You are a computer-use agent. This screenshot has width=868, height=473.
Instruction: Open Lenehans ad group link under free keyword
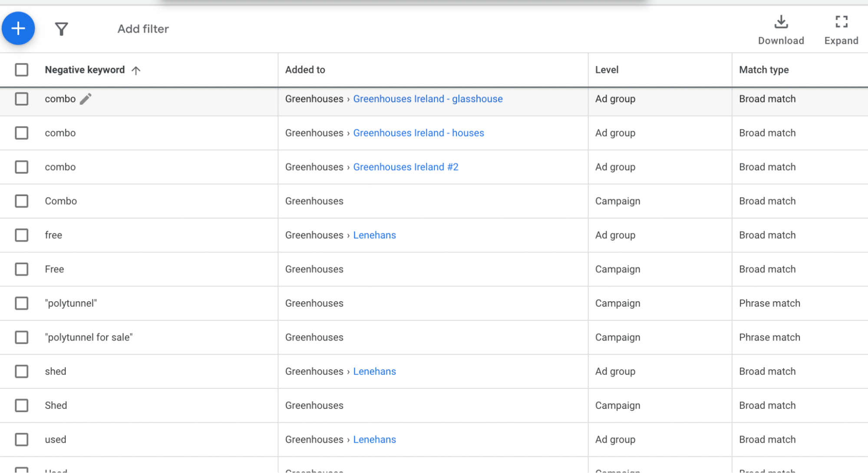[374, 235]
